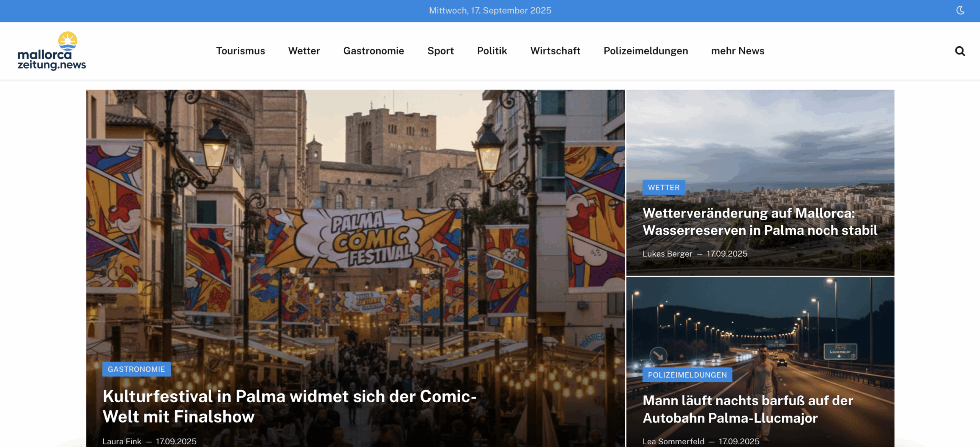Navigate to the Politik section
The image size is (980, 447).
pyautogui.click(x=492, y=51)
